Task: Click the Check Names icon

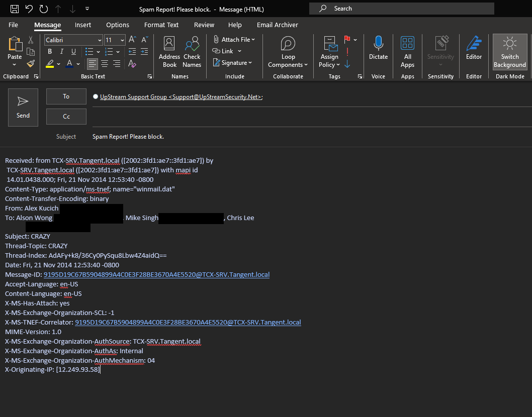Action: 192,52
